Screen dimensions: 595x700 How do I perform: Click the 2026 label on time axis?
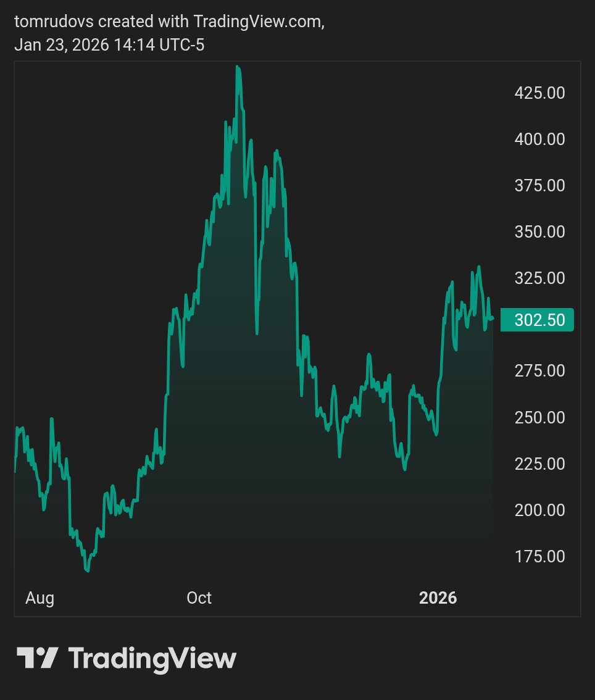[x=438, y=598]
